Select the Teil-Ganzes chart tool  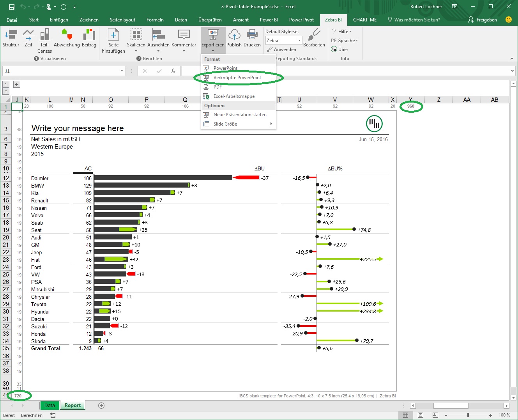[x=45, y=41]
